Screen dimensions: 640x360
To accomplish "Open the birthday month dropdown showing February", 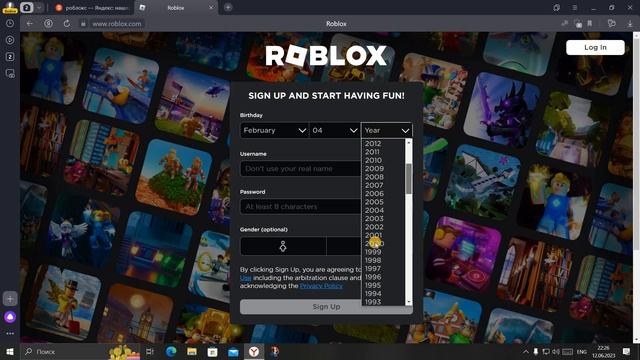I will tap(274, 130).
